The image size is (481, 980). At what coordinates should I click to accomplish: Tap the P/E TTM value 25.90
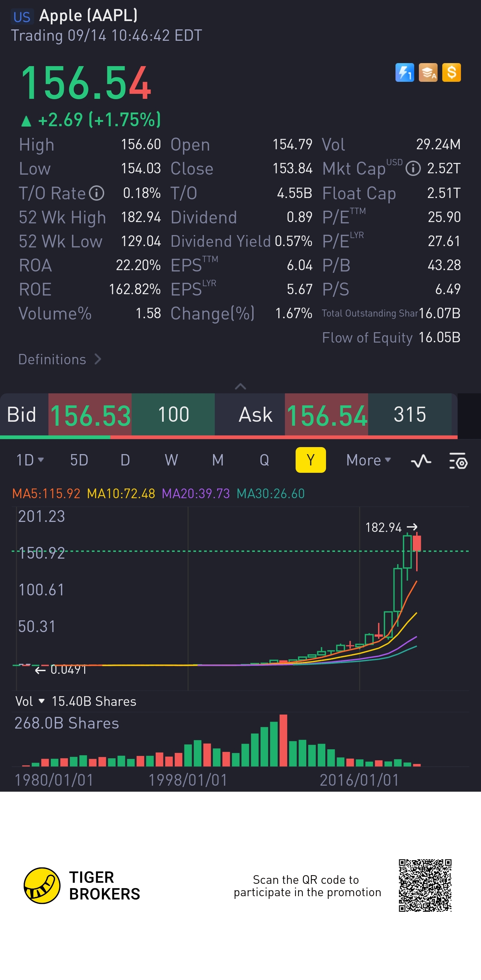click(444, 217)
